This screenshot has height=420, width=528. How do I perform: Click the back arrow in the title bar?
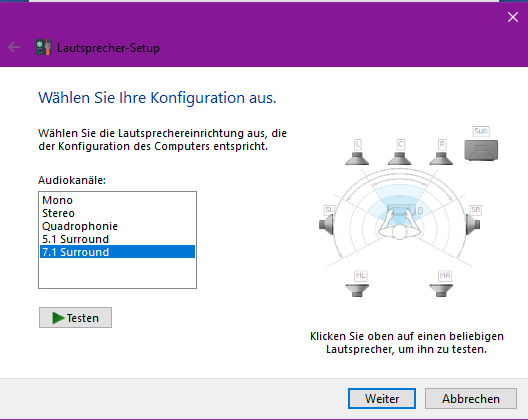14,47
